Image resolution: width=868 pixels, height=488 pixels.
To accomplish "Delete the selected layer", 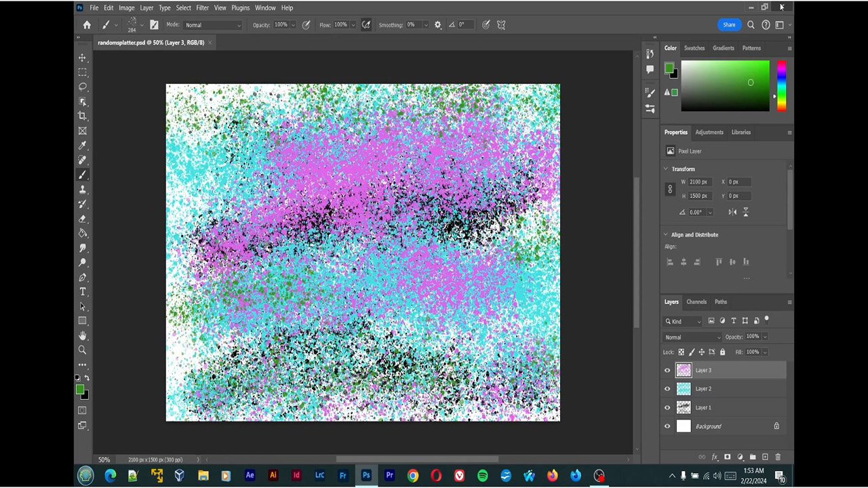I will pyautogui.click(x=778, y=457).
